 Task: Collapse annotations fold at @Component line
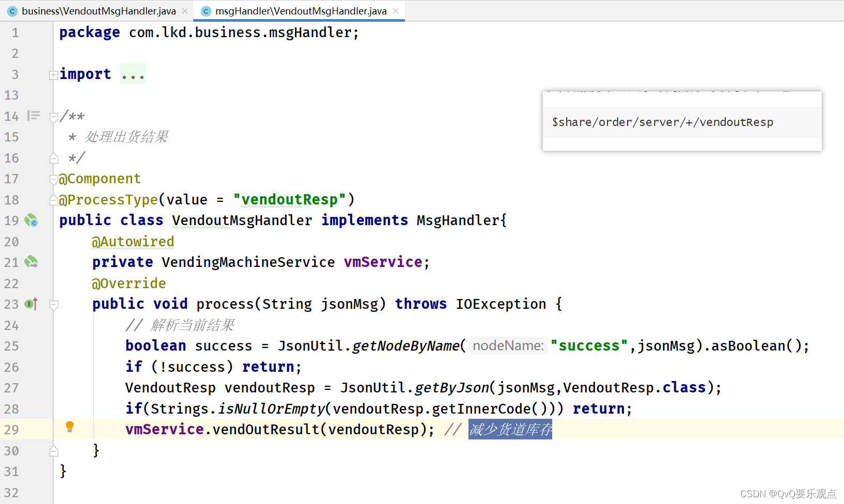(53, 180)
